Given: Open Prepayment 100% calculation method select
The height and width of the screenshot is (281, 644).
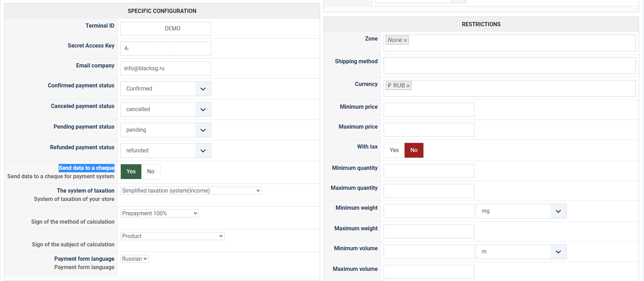Looking at the screenshot, I should pos(160,214).
